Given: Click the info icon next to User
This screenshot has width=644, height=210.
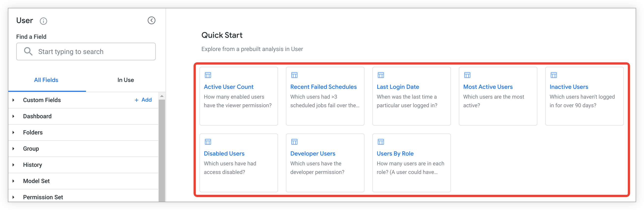Looking at the screenshot, I should [x=43, y=21].
